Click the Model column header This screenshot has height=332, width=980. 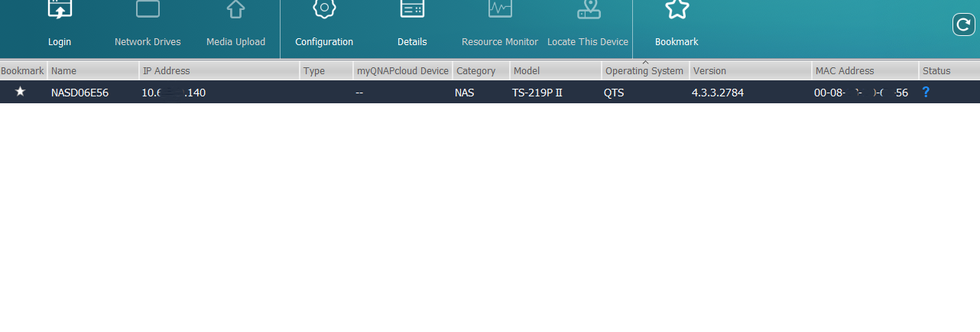coord(556,70)
